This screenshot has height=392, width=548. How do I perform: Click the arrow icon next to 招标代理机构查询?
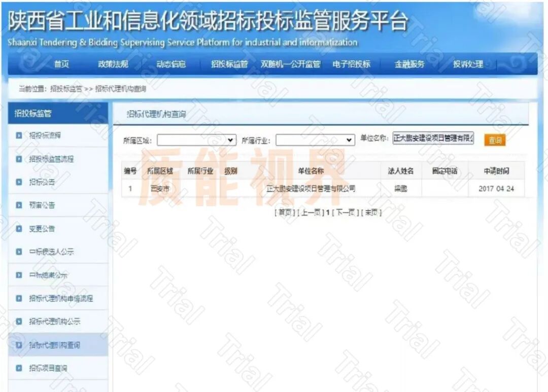19,345
